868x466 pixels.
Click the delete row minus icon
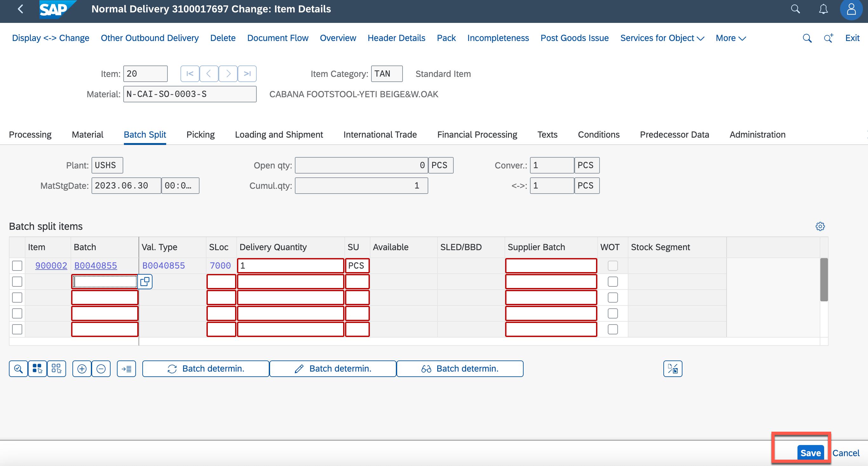click(x=101, y=368)
